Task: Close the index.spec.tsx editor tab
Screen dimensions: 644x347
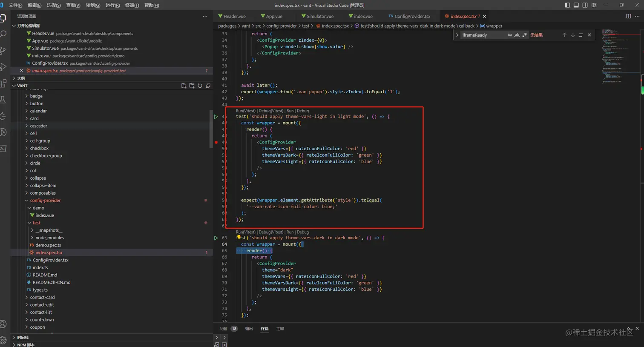Action: click(x=484, y=16)
